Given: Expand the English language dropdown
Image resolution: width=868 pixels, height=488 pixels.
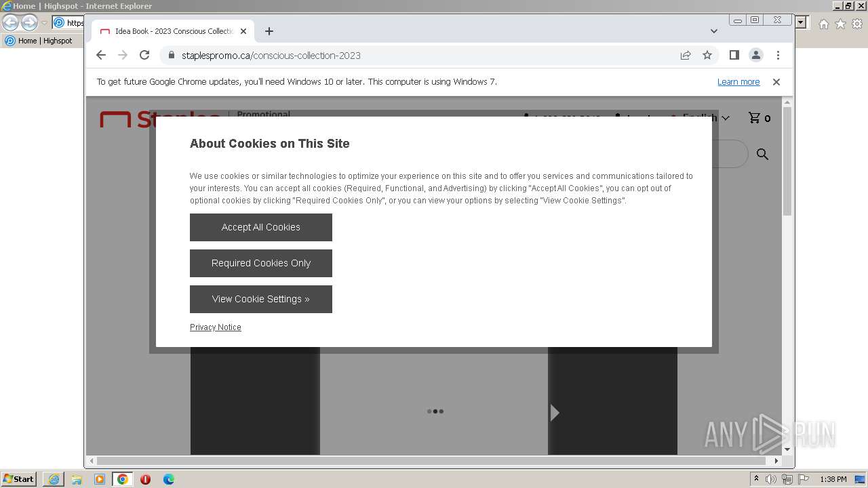Looking at the screenshot, I should tap(706, 118).
